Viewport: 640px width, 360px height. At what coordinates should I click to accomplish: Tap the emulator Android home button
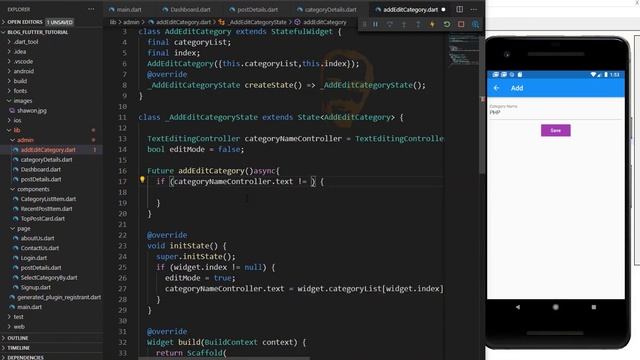[x=556, y=307]
